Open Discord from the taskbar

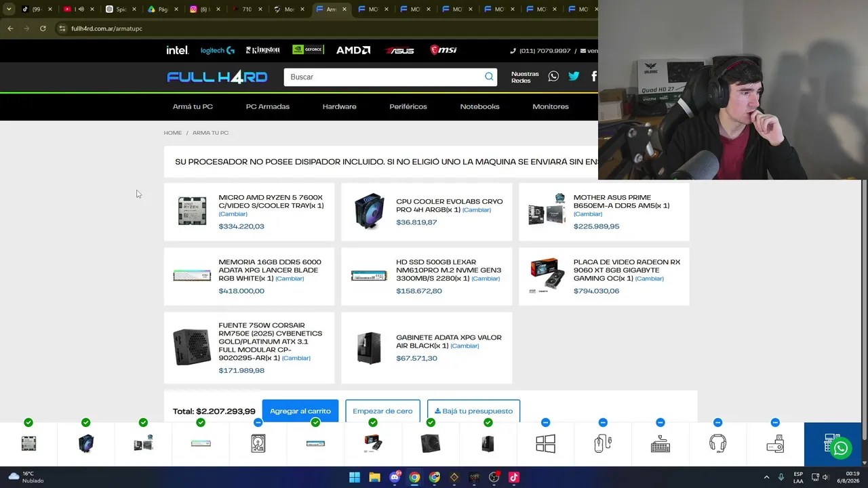(x=395, y=477)
